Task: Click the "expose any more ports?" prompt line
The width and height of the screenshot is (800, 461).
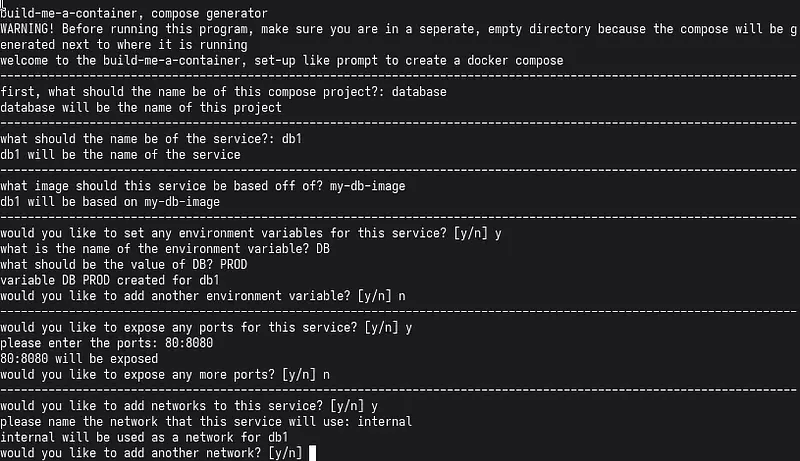Action: pos(164,374)
